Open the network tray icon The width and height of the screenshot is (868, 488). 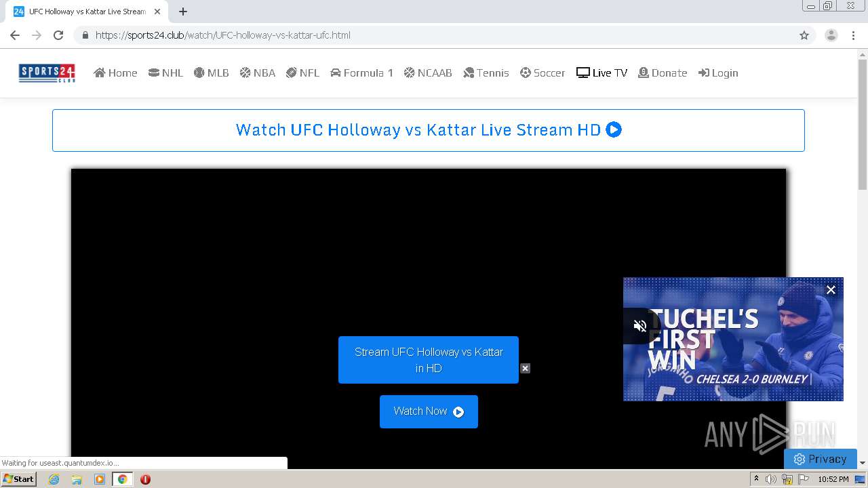[x=787, y=479]
